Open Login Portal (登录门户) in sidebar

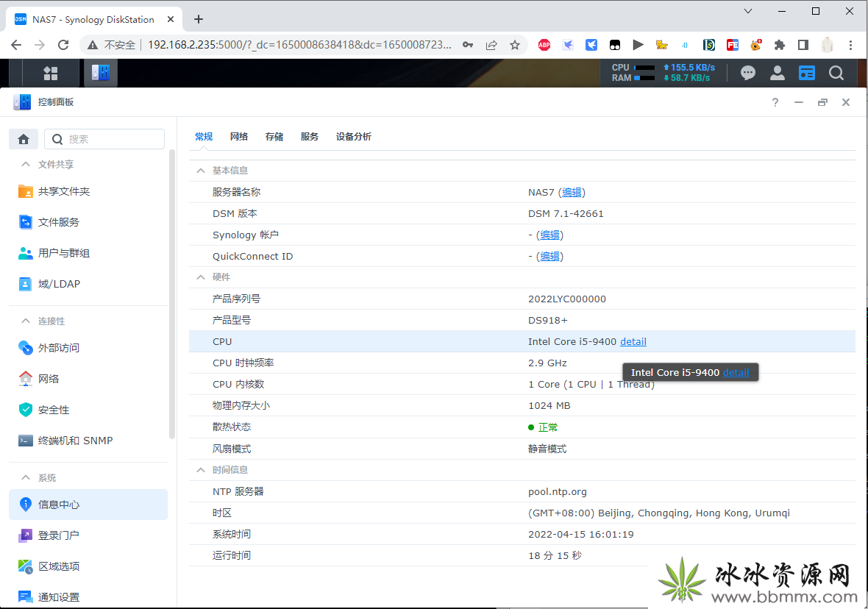tap(88, 535)
